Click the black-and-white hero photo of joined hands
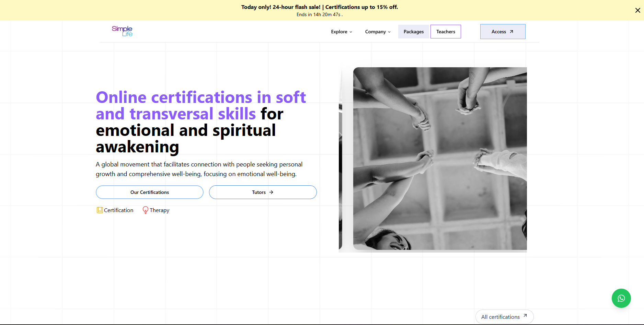Screen dimensions: 644x325 (x=440, y=158)
